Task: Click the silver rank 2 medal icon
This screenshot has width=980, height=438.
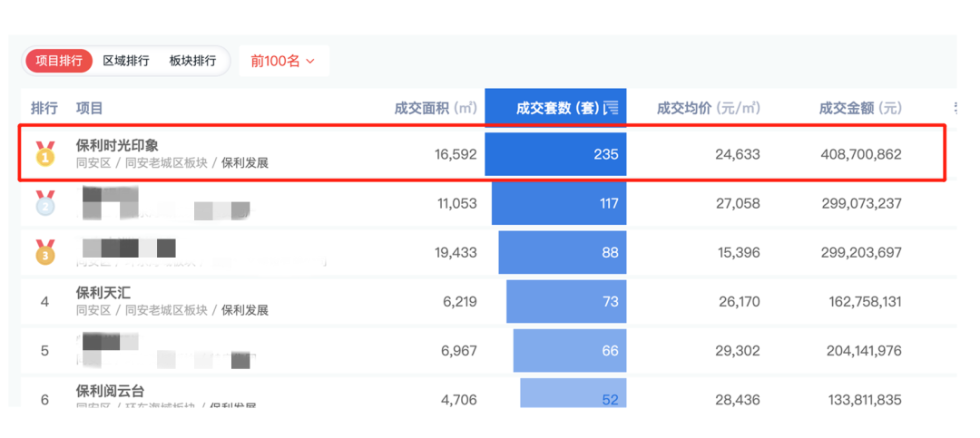Action: pyautogui.click(x=45, y=203)
